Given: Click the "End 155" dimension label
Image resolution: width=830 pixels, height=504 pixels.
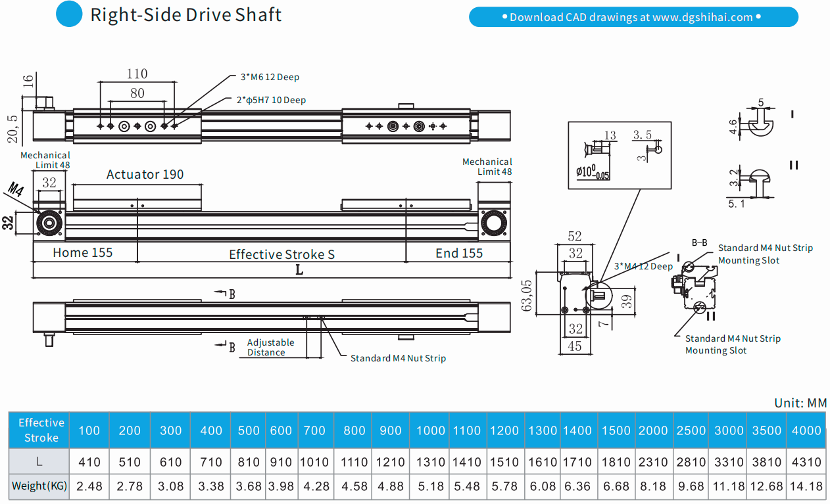Looking at the screenshot, I should tap(459, 253).
